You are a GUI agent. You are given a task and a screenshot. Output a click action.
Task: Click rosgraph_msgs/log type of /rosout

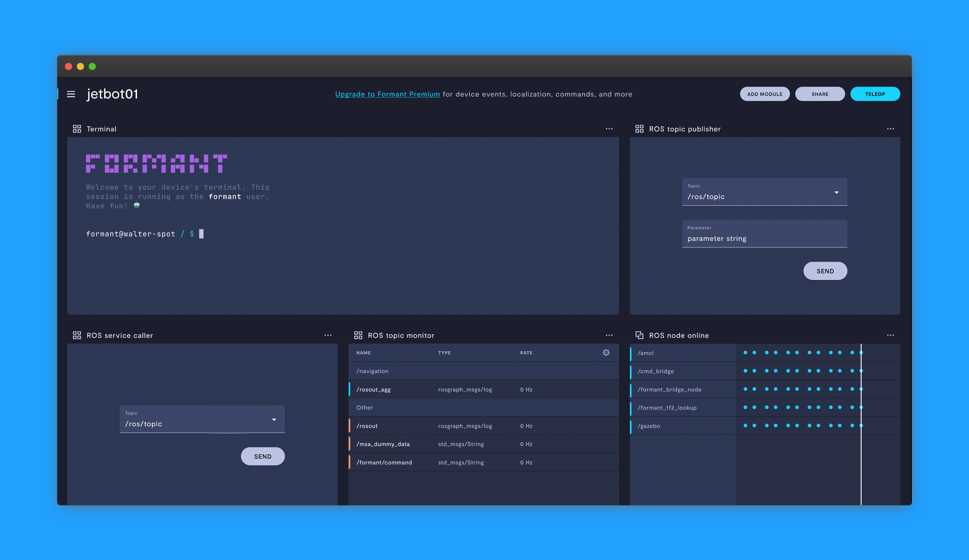pyautogui.click(x=465, y=426)
